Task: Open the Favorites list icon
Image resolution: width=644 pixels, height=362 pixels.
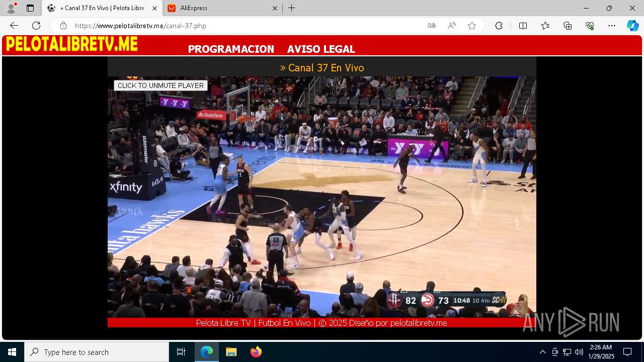Action: click(x=545, y=26)
